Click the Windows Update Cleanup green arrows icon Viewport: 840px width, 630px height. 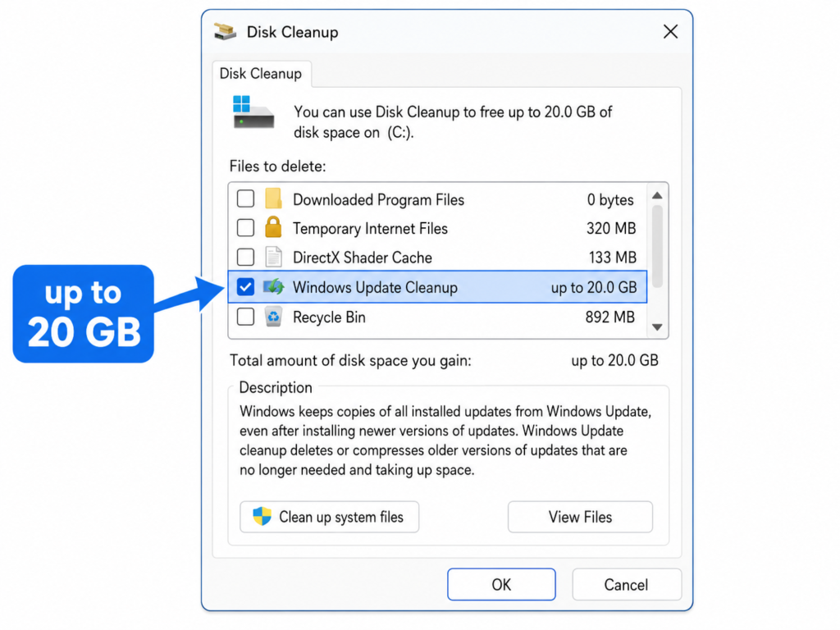pyautogui.click(x=274, y=286)
